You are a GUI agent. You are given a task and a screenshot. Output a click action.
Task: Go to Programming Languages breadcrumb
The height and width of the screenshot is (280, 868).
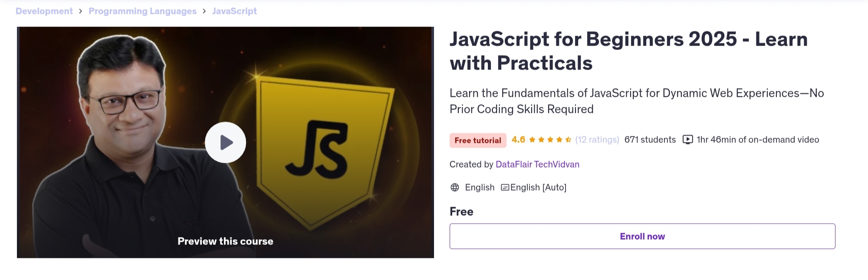coord(142,11)
